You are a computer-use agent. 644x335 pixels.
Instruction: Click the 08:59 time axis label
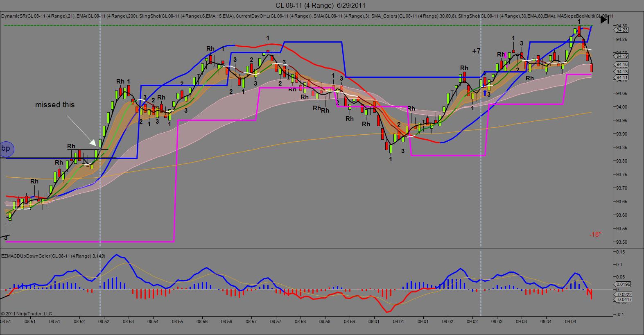[x=350, y=321]
